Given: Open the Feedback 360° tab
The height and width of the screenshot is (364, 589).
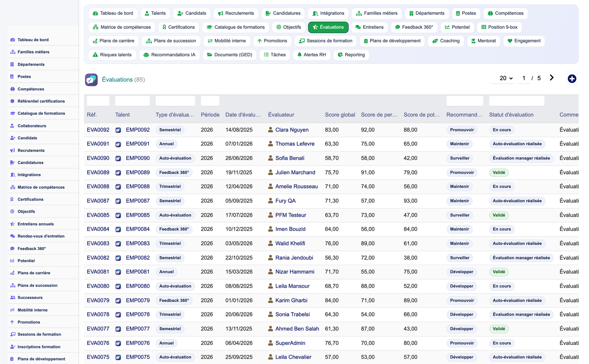Looking at the screenshot, I should [x=414, y=27].
